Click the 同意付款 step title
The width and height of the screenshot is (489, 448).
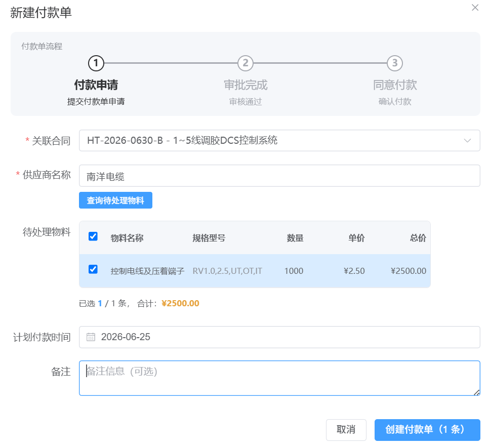point(395,85)
